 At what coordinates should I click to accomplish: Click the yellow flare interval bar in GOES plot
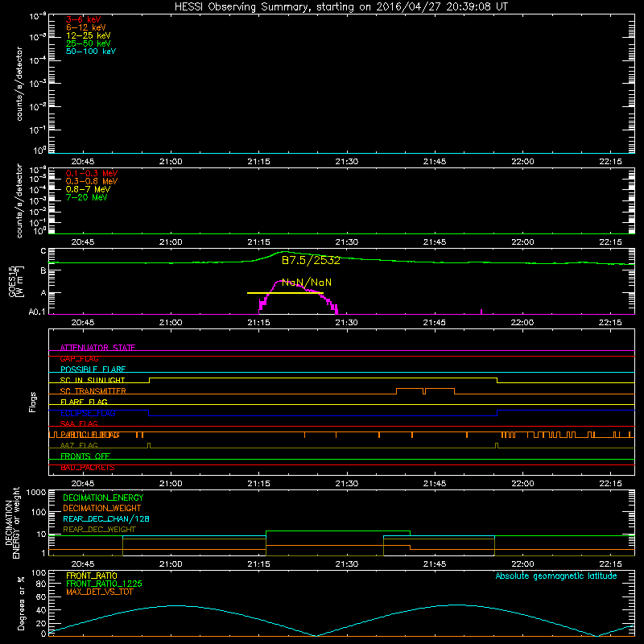pos(285,293)
